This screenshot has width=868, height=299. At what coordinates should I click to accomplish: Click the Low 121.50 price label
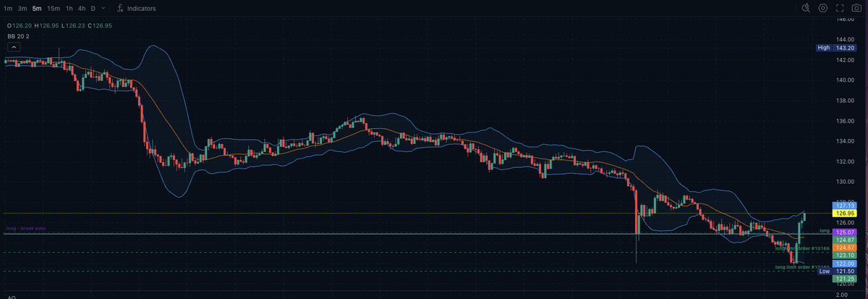coord(837,271)
